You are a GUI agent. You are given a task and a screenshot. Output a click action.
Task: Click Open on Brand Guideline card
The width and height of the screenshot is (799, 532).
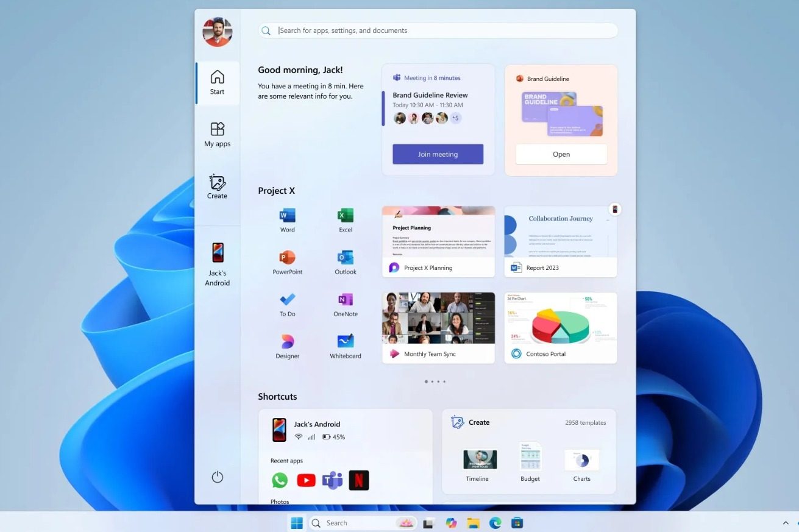(561, 154)
